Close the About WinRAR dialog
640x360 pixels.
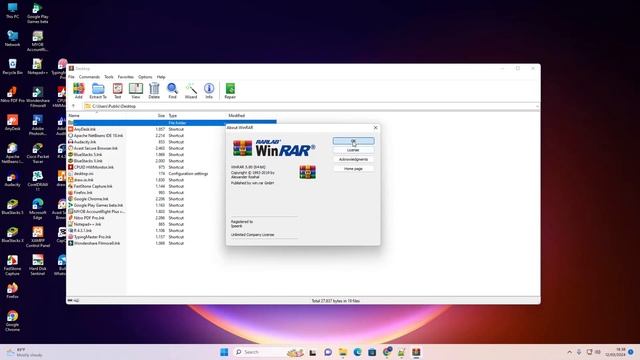[x=376, y=128]
